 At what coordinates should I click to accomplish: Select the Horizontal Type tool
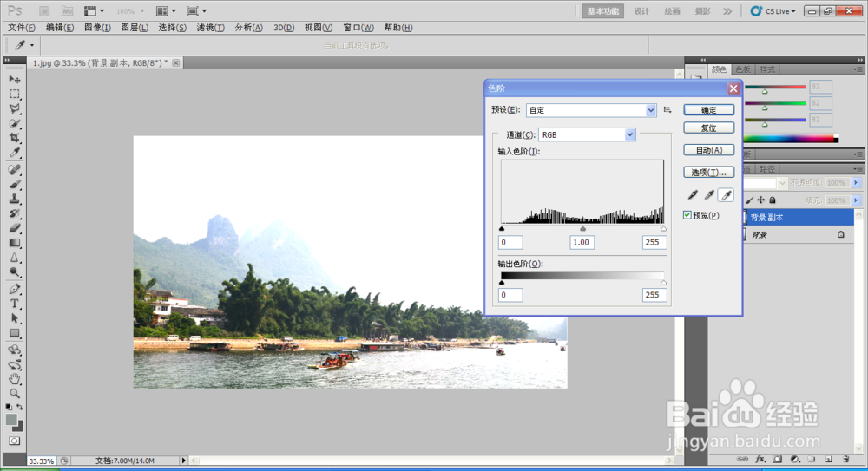pos(15,304)
